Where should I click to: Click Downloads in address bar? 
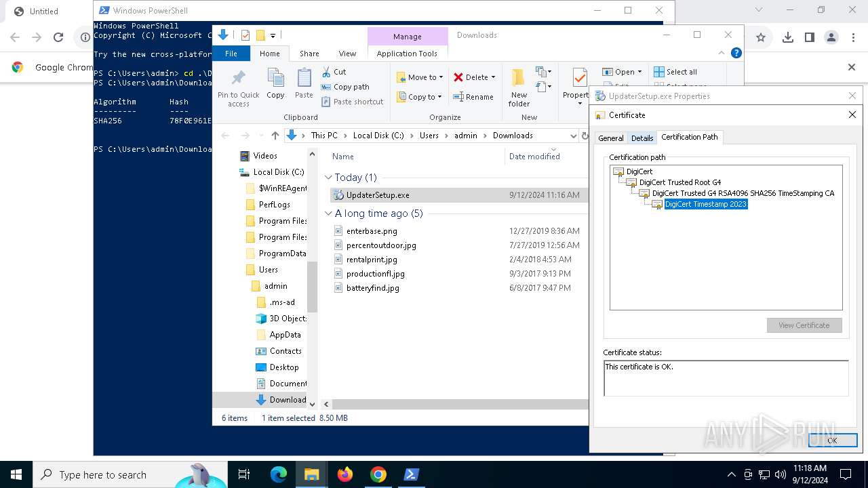tap(513, 136)
